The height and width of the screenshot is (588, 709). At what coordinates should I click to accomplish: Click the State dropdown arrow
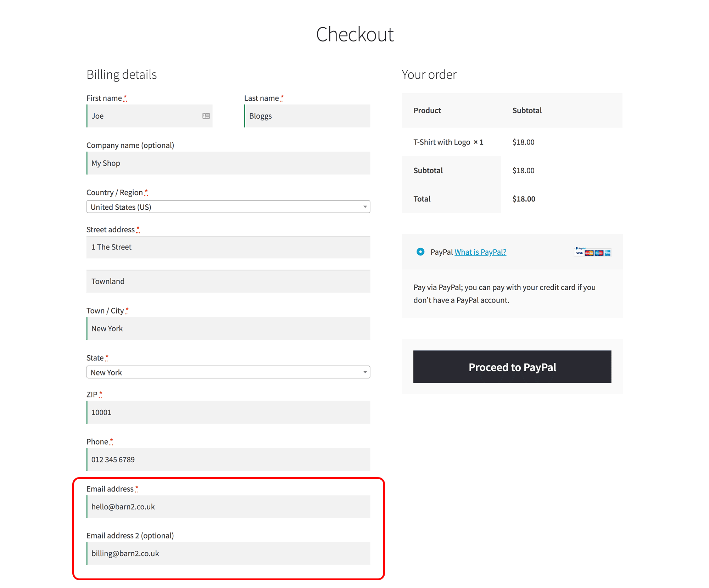coord(365,372)
